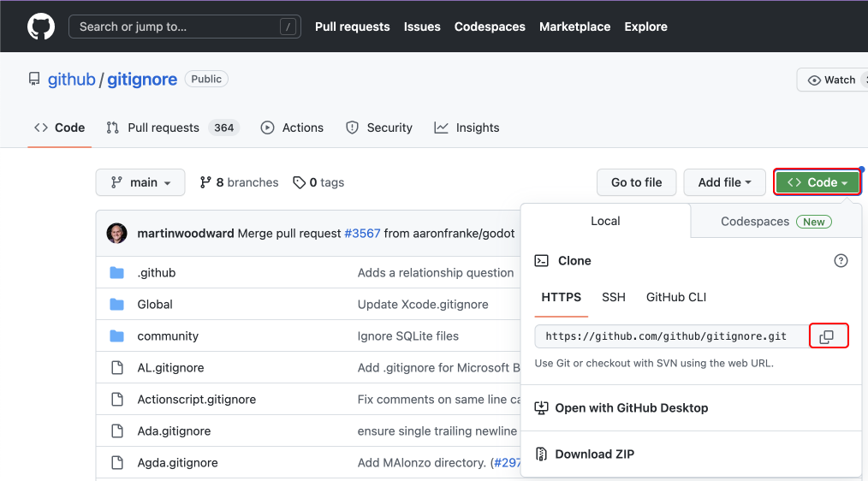
Task: Open pull request #3567 link
Action: coord(362,234)
